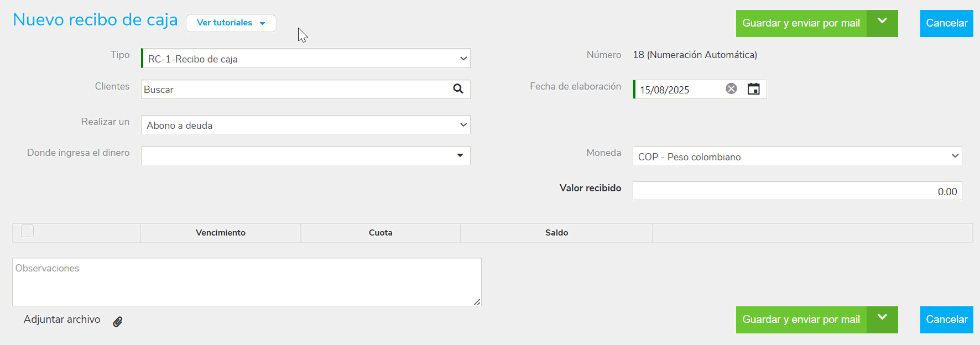980x345 pixels.
Task: Click top Guardar y enviar por mail
Action: point(801,23)
